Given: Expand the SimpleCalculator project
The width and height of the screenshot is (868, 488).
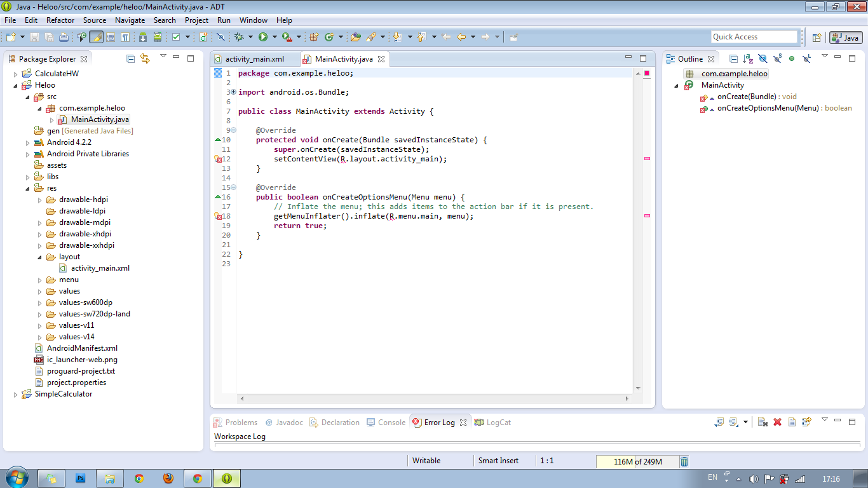Looking at the screenshot, I should point(16,394).
